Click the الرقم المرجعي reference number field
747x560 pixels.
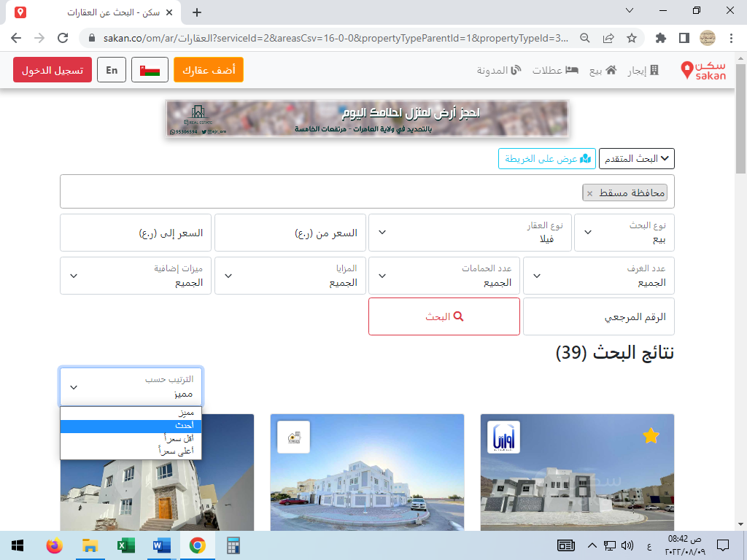pyautogui.click(x=598, y=316)
